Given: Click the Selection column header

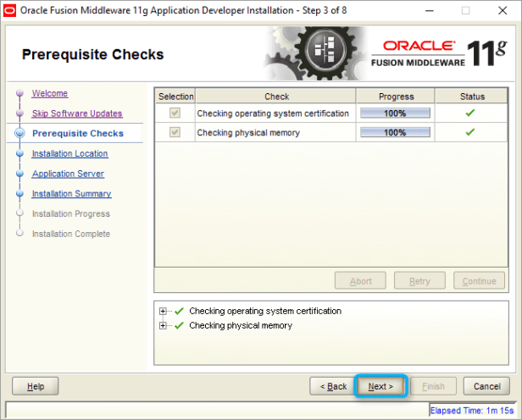Looking at the screenshot, I should 175,97.
